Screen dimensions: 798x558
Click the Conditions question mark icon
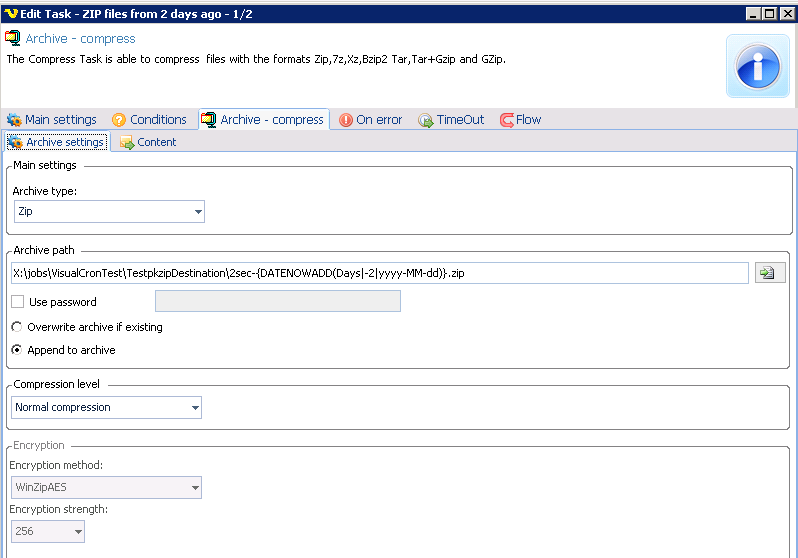(x=118, y=120)
